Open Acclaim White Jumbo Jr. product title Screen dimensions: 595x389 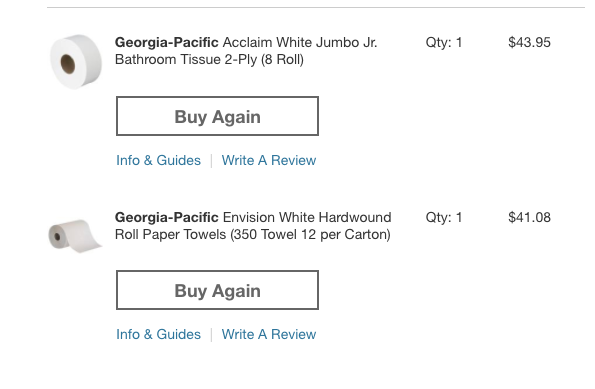[x=246, y=51]
